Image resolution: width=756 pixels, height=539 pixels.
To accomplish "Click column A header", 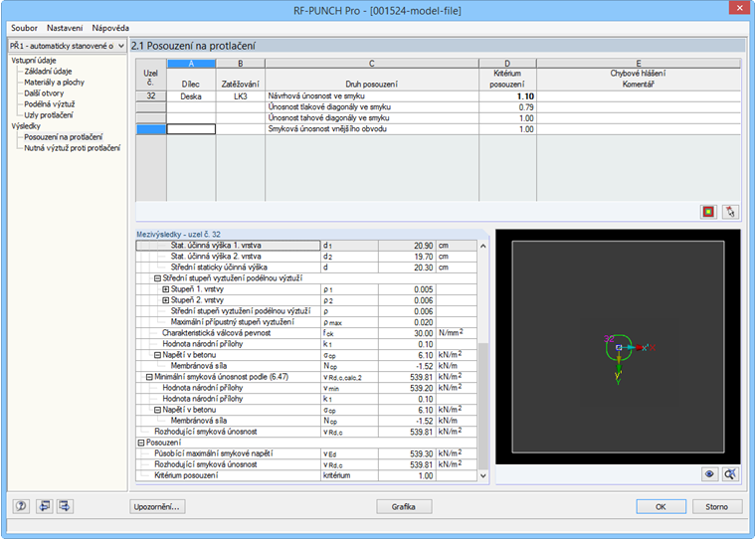I will 191,64.
